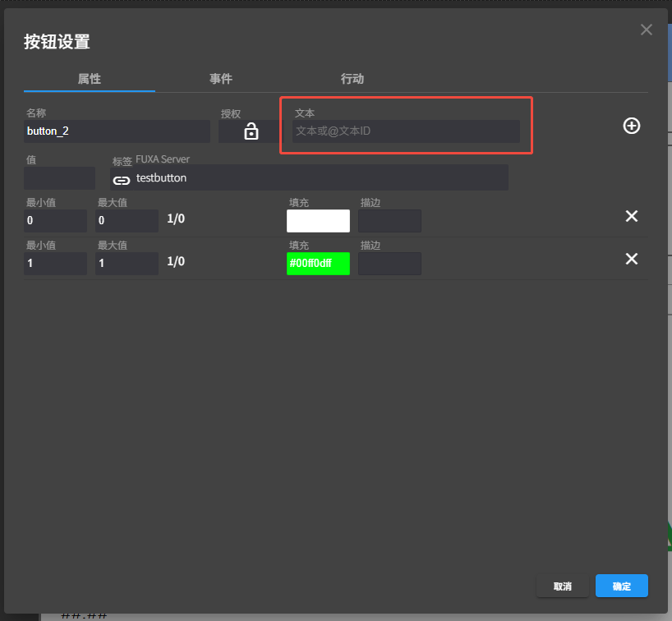Switch to the 事件 tab

[221, 79]
